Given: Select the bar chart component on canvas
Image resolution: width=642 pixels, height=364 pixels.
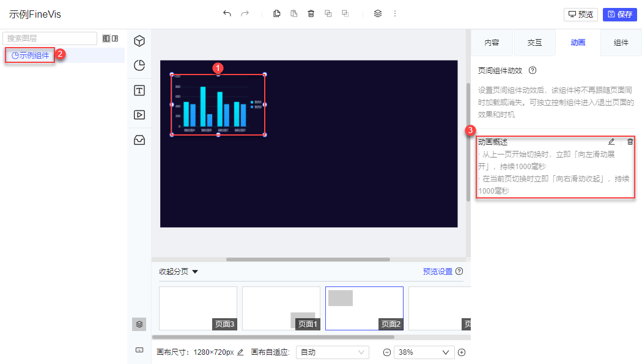Looking at the screenshot, I should coord(218,104).
